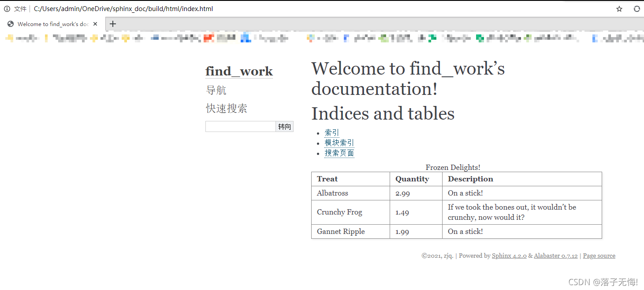Image resolution: width=644 pixels, height=290 pixels.
Task: Select the blue bookmark icon on bookmarks bar
Action: pyautogui.click(x=245, y=38)
